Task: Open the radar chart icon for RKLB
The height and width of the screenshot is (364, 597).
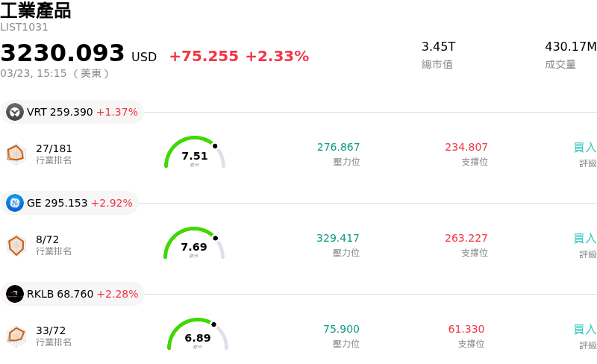Action: (16, 336)
